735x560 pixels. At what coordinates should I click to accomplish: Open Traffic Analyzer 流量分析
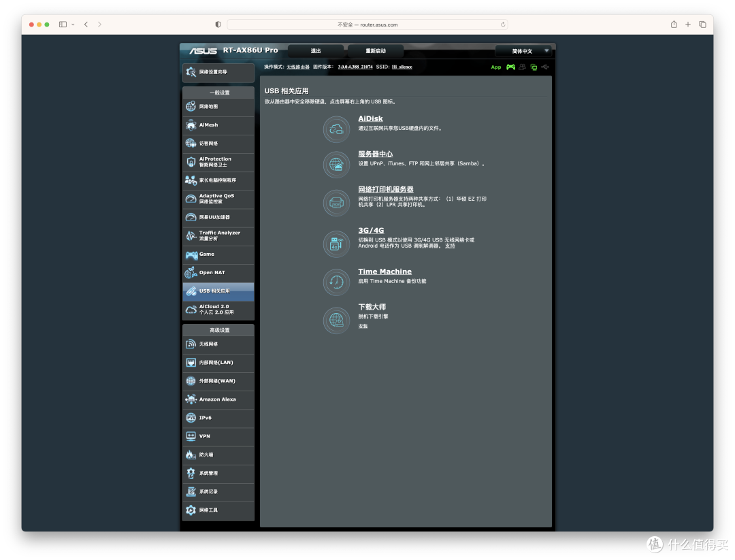[218, 235]
